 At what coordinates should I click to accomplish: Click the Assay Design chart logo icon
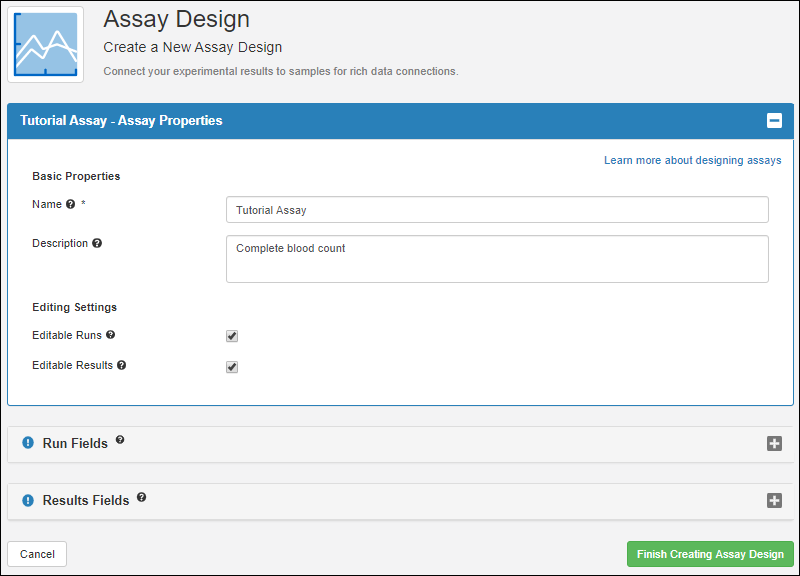pyautogui.click(x=46, y=44)
